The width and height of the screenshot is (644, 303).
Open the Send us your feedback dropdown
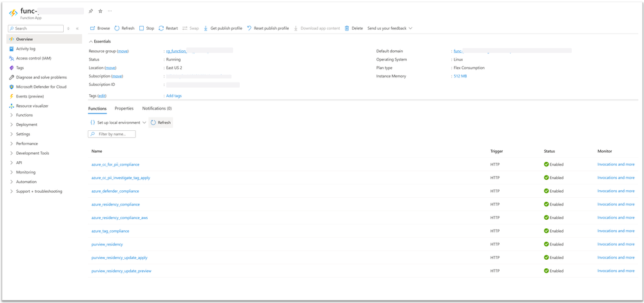[x=390, y=28]
